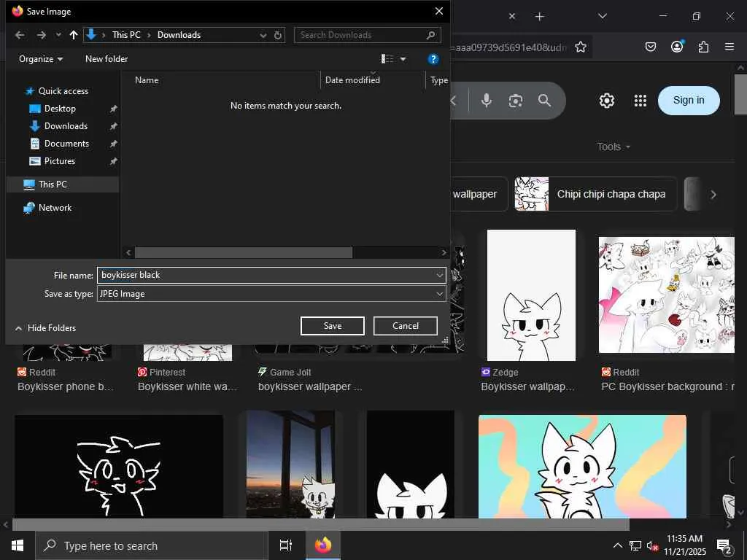Go back in Save Image dialog
747x560 pixels.
pyautogui.click(x=20, y=35)
